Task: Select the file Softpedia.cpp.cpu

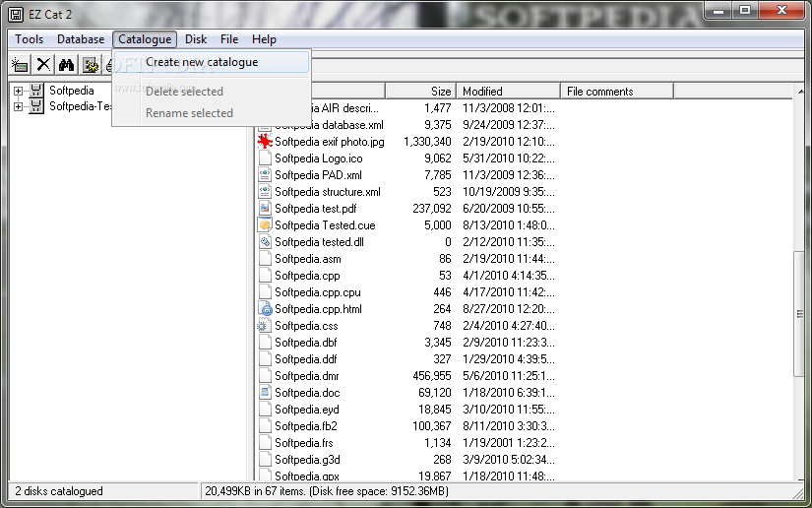Action: (x=318, y=292)
